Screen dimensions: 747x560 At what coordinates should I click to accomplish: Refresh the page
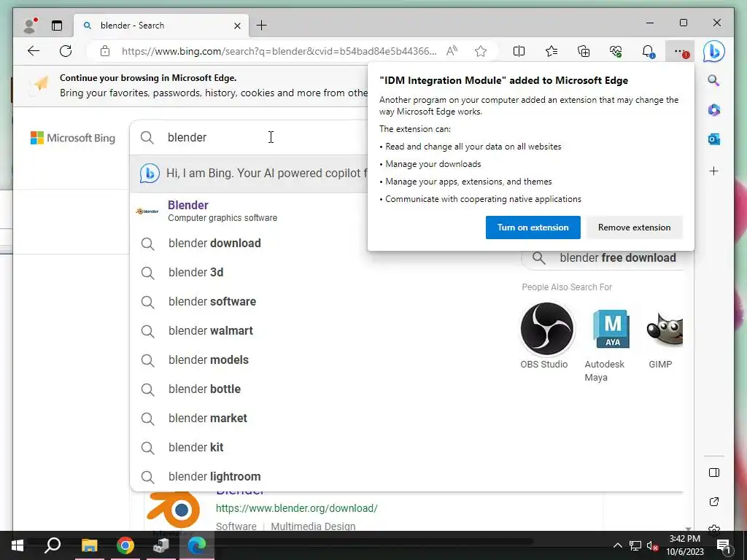coord(66,51)
